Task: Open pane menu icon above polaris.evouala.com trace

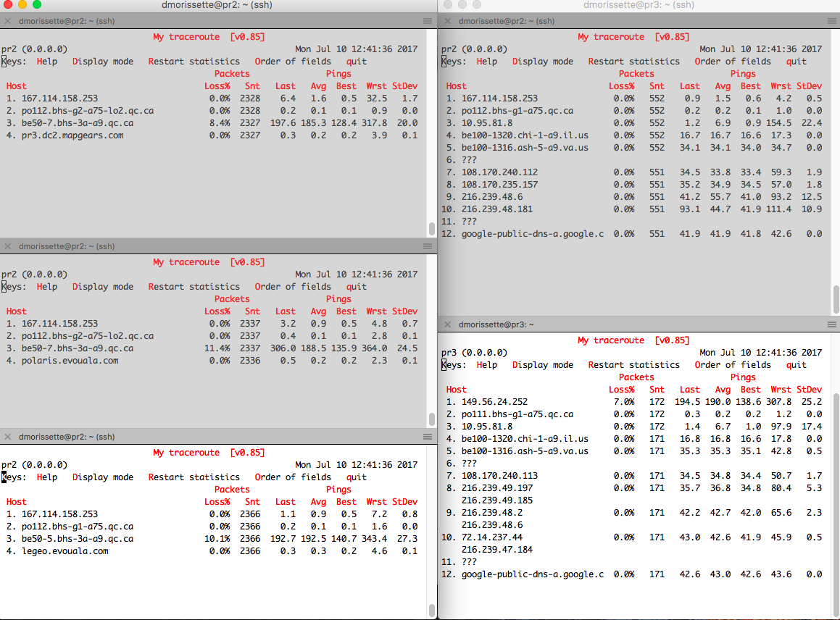Action: pos(428,246)
